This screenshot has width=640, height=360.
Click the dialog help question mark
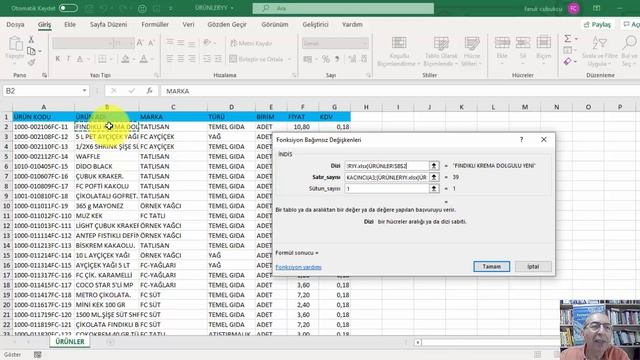coord(521,140)
